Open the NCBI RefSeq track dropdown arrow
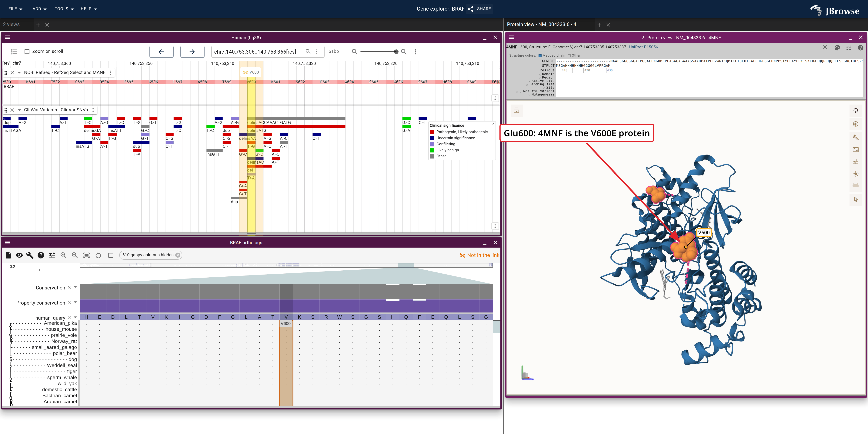868x434 pixels. coord(19,72)
